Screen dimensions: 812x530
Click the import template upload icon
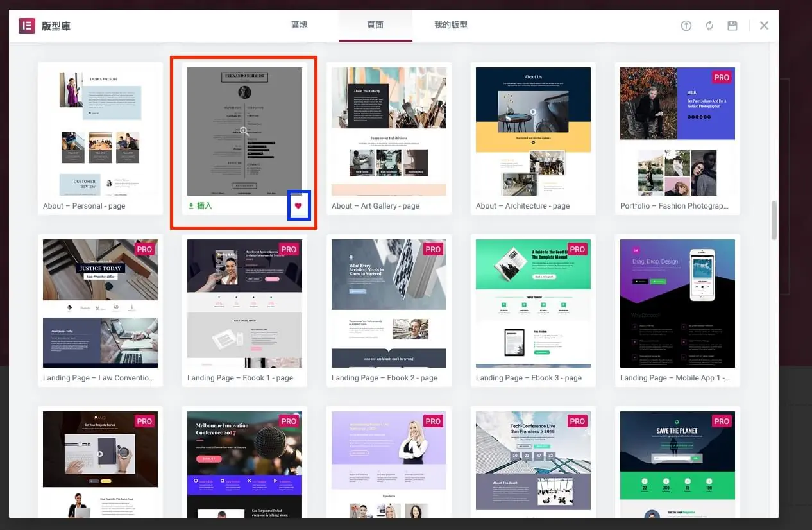coord(686,26)
